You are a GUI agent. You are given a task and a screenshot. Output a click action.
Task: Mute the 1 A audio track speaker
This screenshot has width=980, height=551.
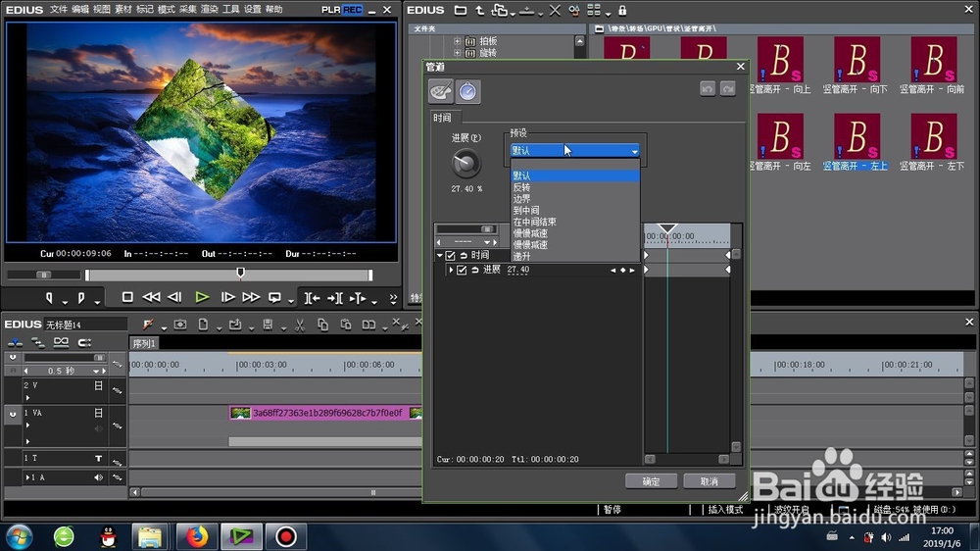click(98, 477)
